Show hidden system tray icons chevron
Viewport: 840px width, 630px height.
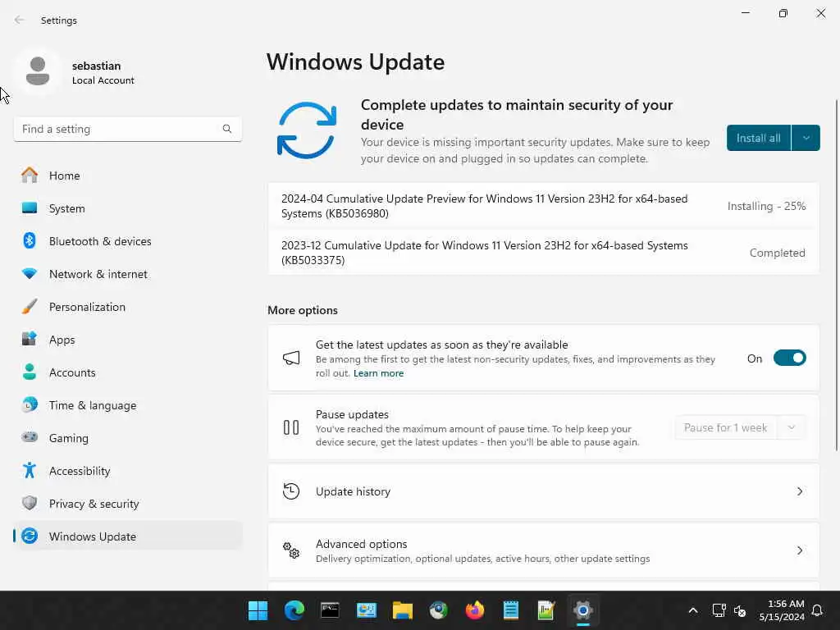(x=692, y=610)
